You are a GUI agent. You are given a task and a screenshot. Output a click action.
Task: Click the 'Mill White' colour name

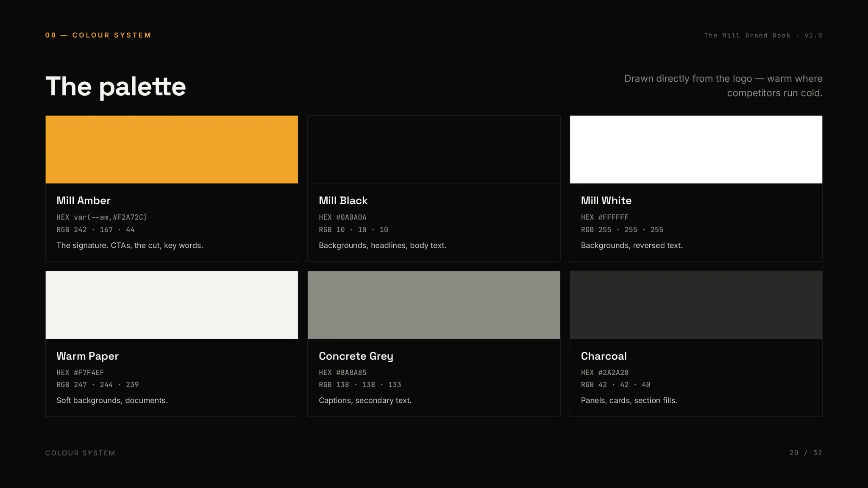(x=606, y=200)
